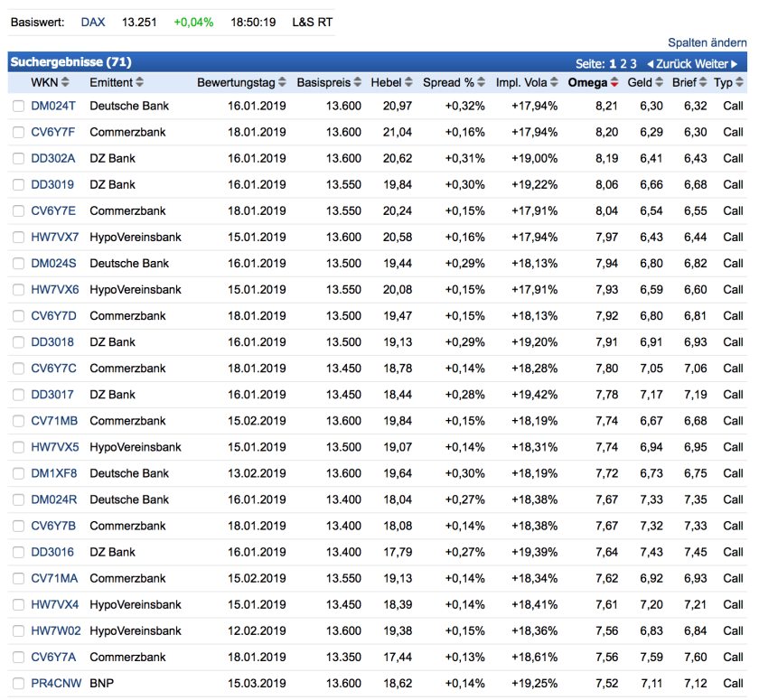Viewport: 759px width, 700px height.
Task: Tick the PR4CNW row checkbox
Action: pyautogui.click(x=19, y=684)
